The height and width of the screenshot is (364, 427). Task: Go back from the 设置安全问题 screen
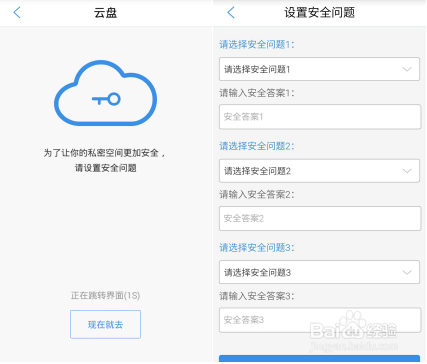[x=231, y=13]
